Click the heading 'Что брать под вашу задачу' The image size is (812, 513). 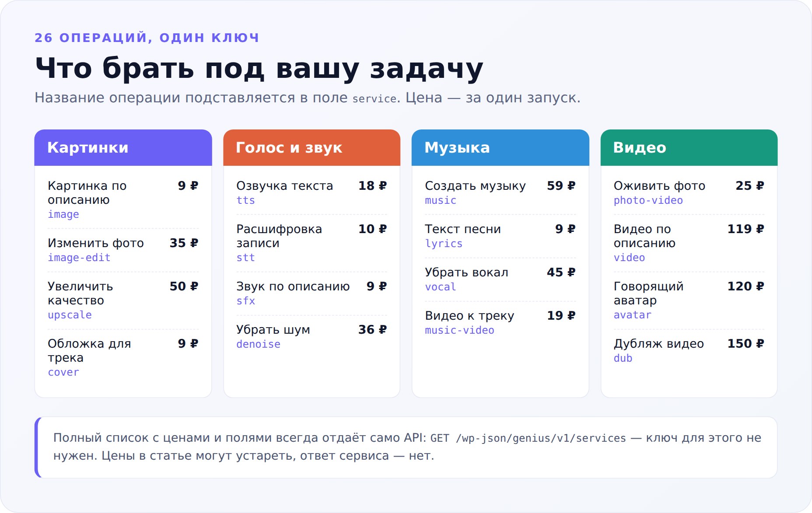coord(259,68)
